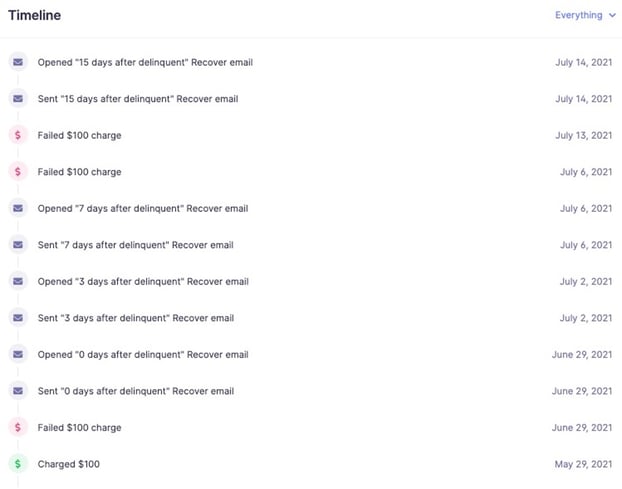Open the Everything timeline filter dropdown
This screenshot has height=489, width=622.
tap(585, 15)
